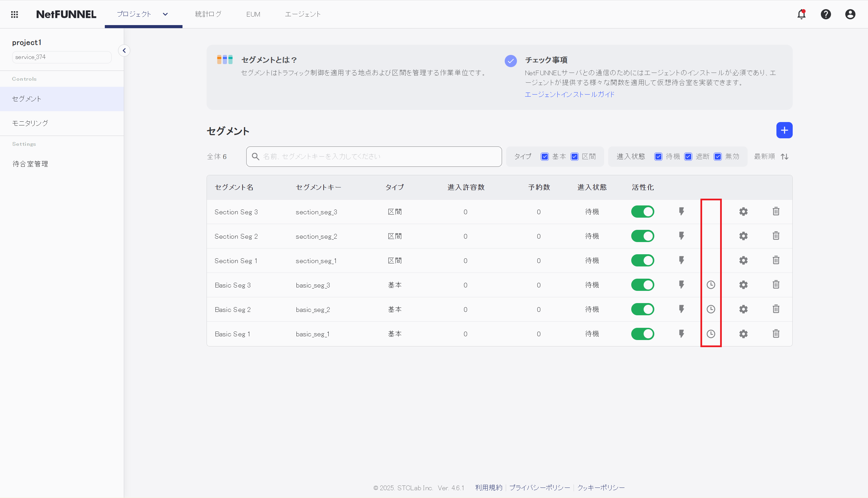Click the clock icon for Basic Seg 1

pyautogui.click(x=711, y=334)
